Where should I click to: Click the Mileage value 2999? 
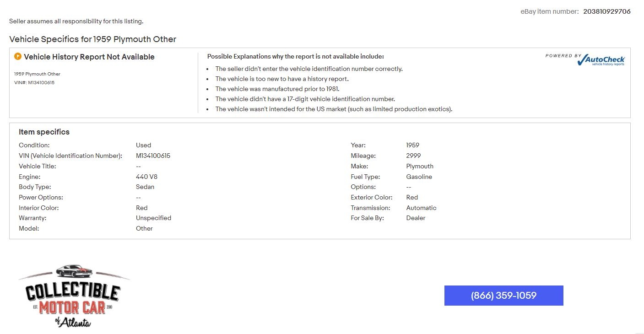413,156
